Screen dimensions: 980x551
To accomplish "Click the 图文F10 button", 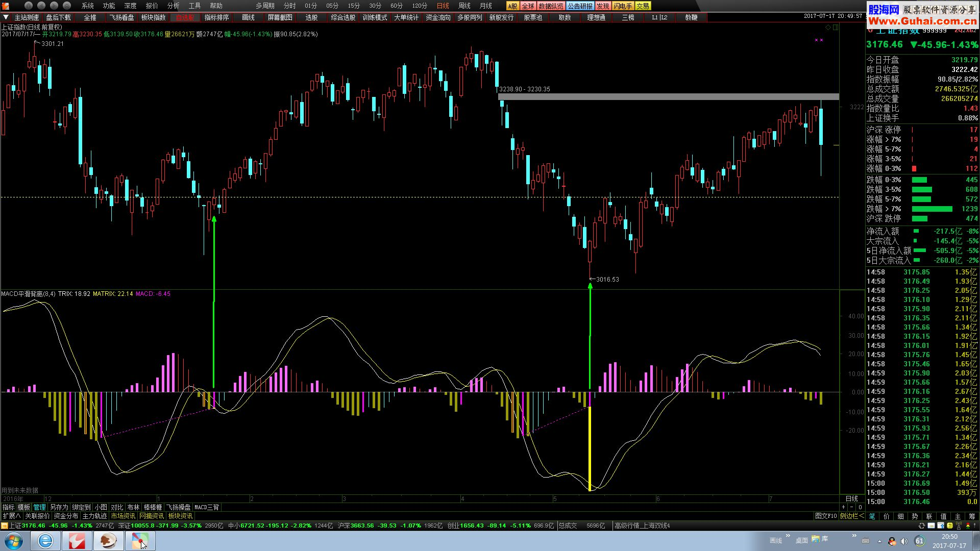I will coord(826,516).
